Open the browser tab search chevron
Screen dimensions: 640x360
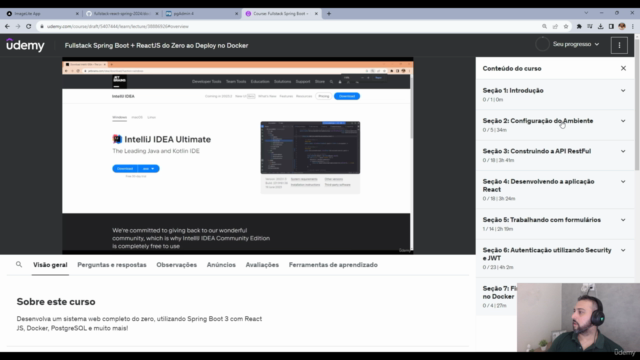coord(586,13)
